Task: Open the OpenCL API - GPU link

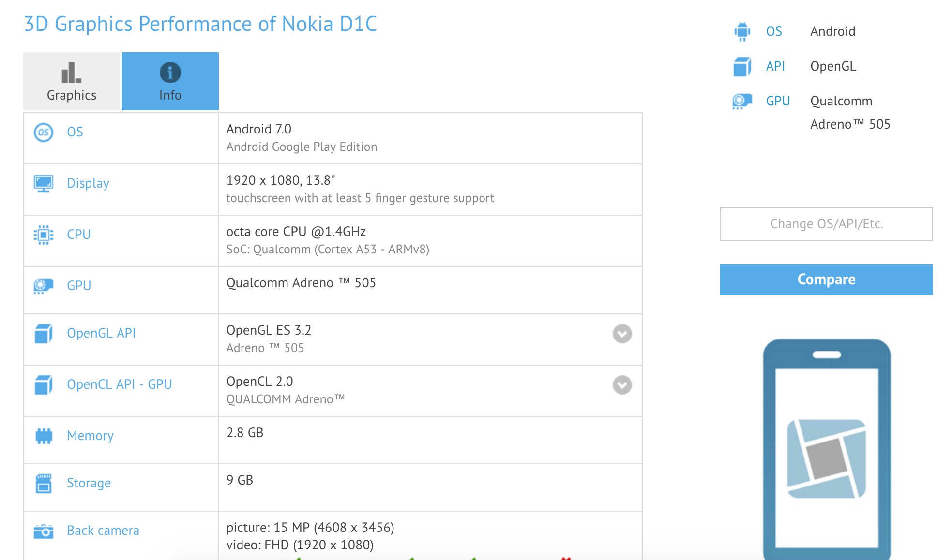Action: point(119,384)
